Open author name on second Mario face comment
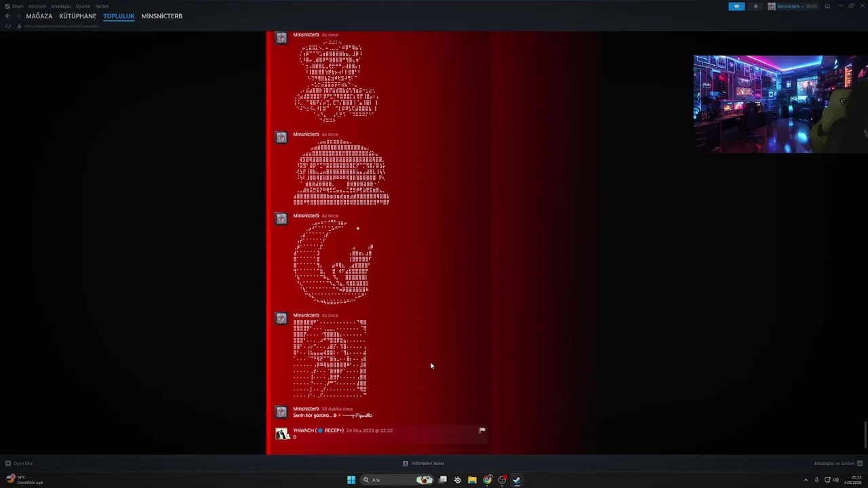Image resolution: width=868 pixels, height=488 pixels. 306,134
